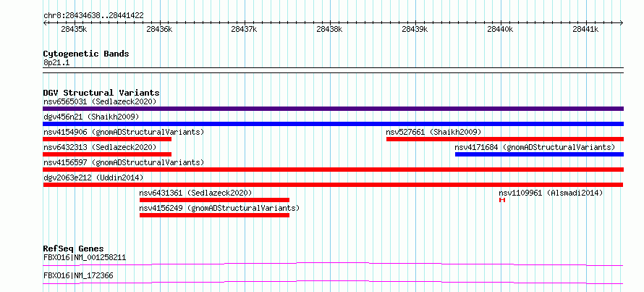Click nsv6432313 (Sedlazeck2020) label text
The image size is (644, 292).
pos(100,147)
